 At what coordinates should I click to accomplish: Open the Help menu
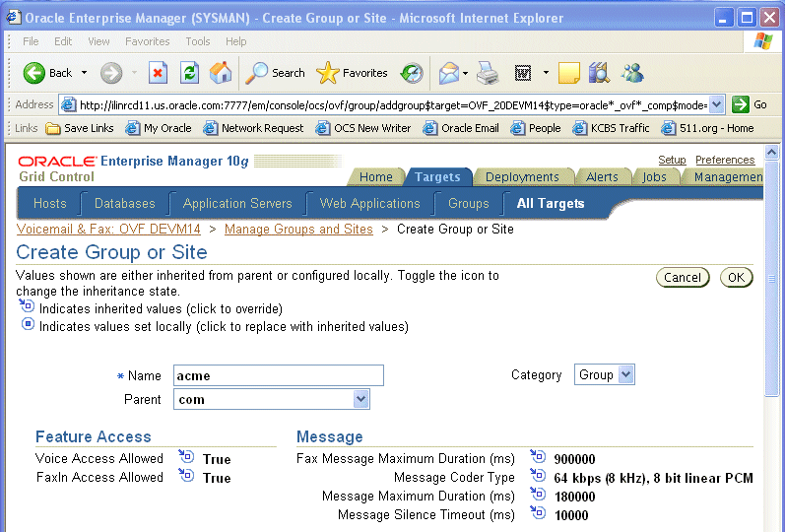[235, 41]
